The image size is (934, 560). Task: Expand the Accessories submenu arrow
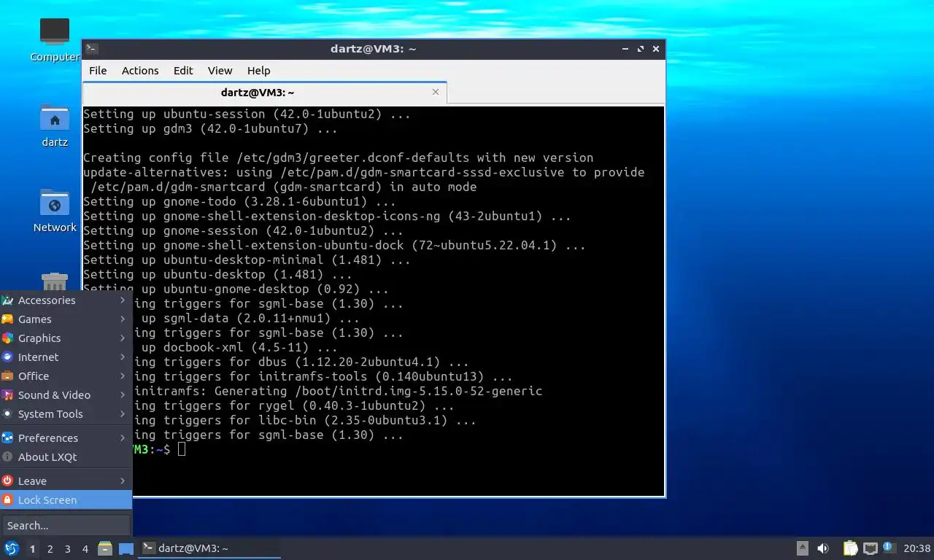click(123, 300)
